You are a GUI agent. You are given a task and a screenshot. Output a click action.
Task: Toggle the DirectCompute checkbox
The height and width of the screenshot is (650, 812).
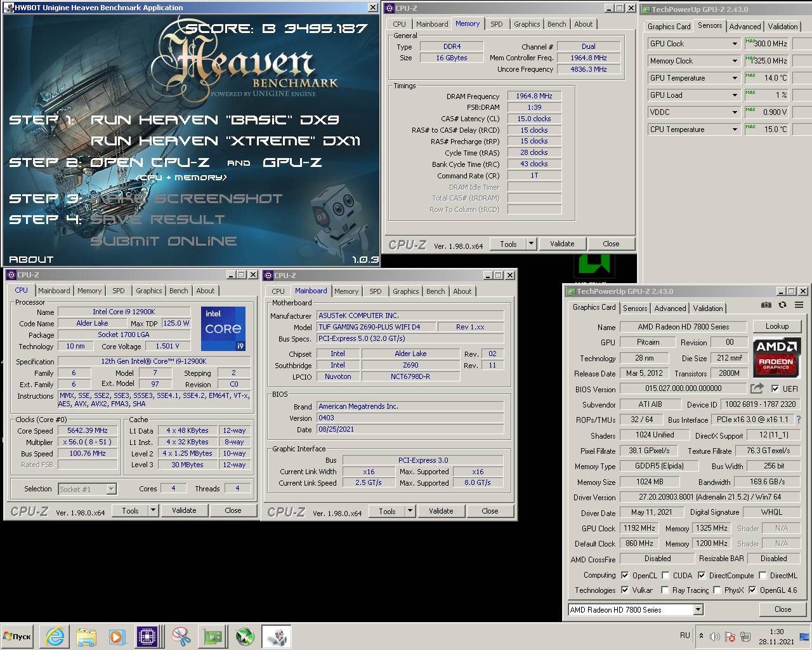coord(702,575)
